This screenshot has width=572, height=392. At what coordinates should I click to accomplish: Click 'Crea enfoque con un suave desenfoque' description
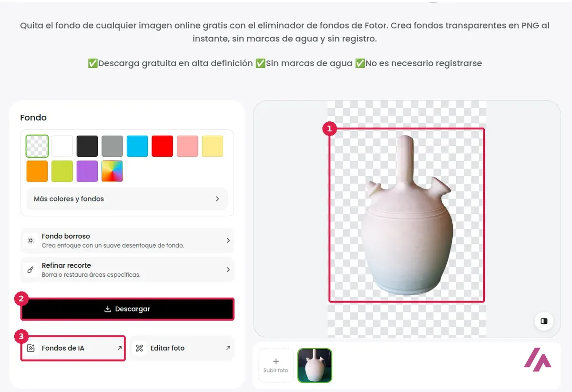tap(113, 246)
